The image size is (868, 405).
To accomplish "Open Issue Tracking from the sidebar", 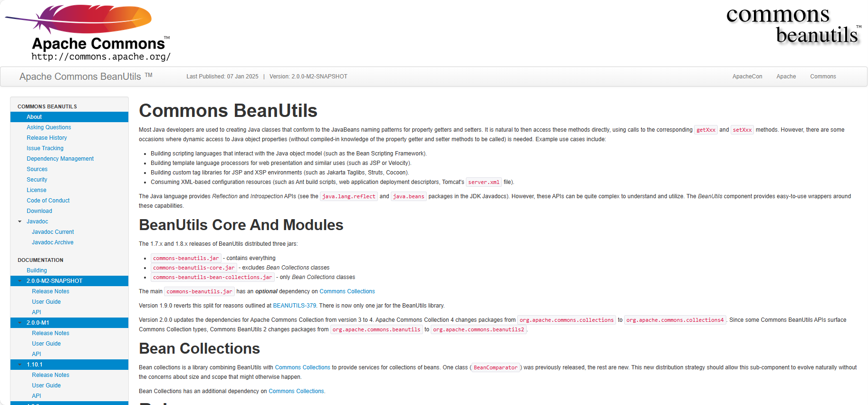I will [x=45, y=148].
